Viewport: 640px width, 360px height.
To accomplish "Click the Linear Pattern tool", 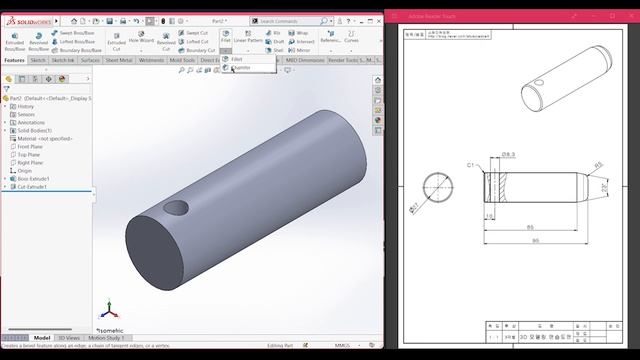I will click(x=248, y=36).
